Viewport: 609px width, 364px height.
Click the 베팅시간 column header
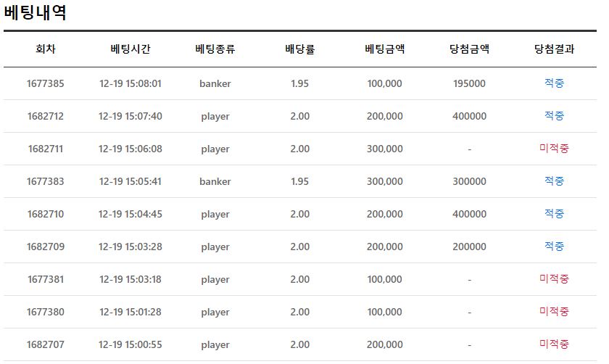[130, 49]
